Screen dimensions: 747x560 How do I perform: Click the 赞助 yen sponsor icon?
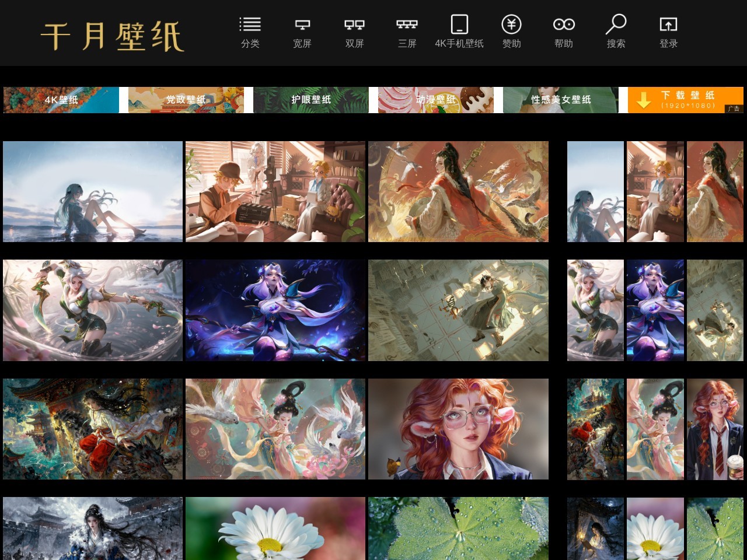(x=511, y=24)
